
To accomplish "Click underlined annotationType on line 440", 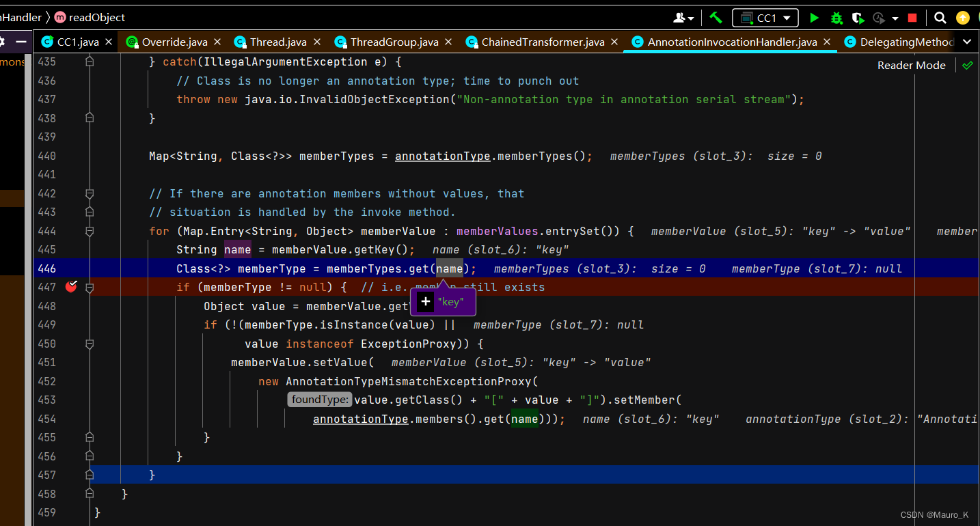I will (x=443, y=156).
